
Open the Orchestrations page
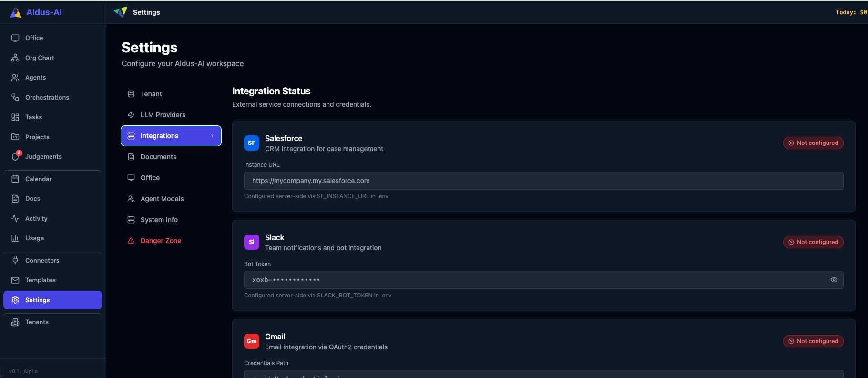coord(52,97)
